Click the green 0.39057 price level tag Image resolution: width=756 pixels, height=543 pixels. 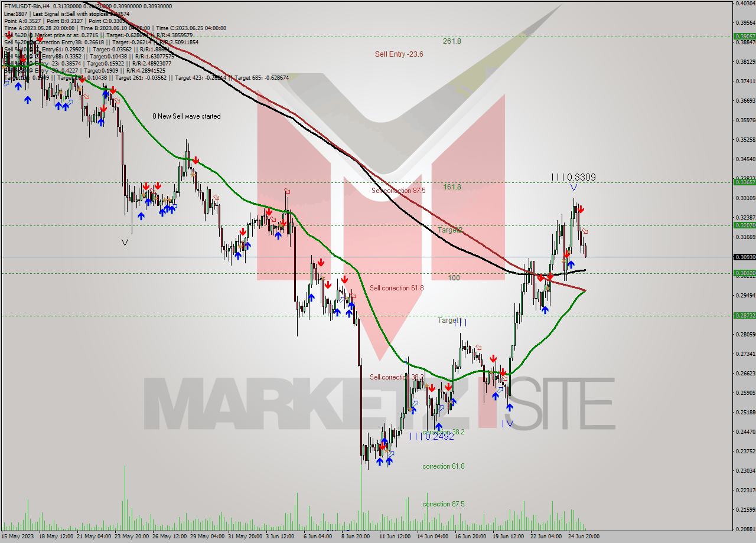(x=744, y=36)
